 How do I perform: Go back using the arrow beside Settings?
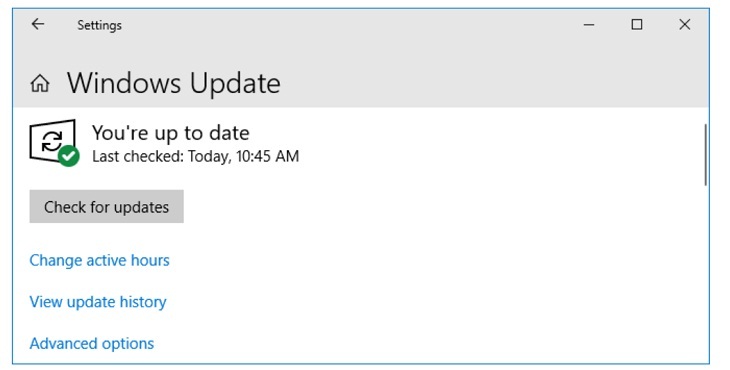tap(38, 24)
